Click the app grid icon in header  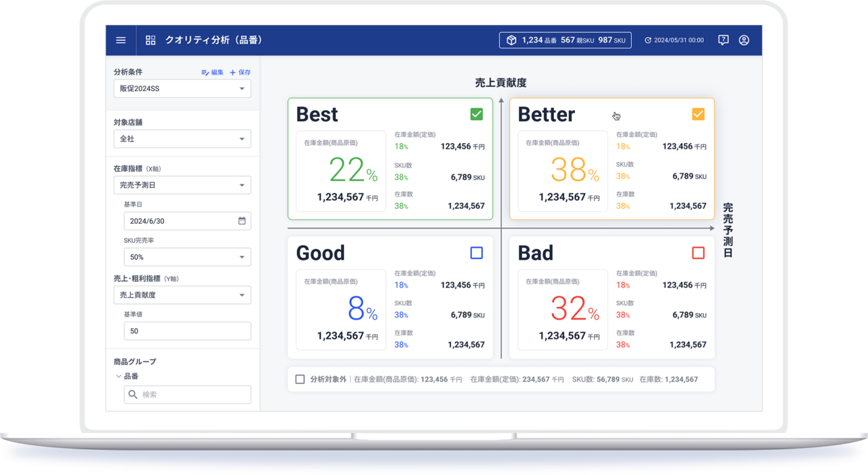pyautogui.click(x=150, y=39)
